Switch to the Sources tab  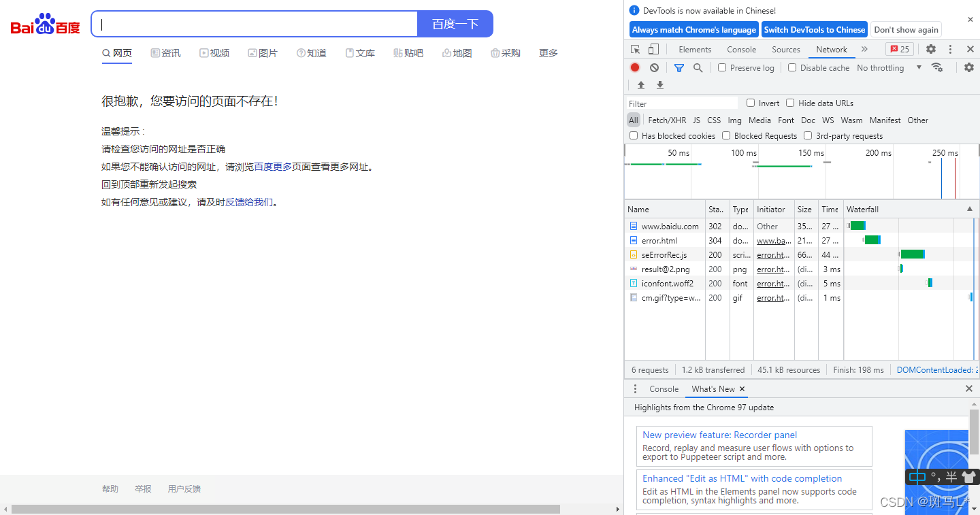[x=786, y=49]
